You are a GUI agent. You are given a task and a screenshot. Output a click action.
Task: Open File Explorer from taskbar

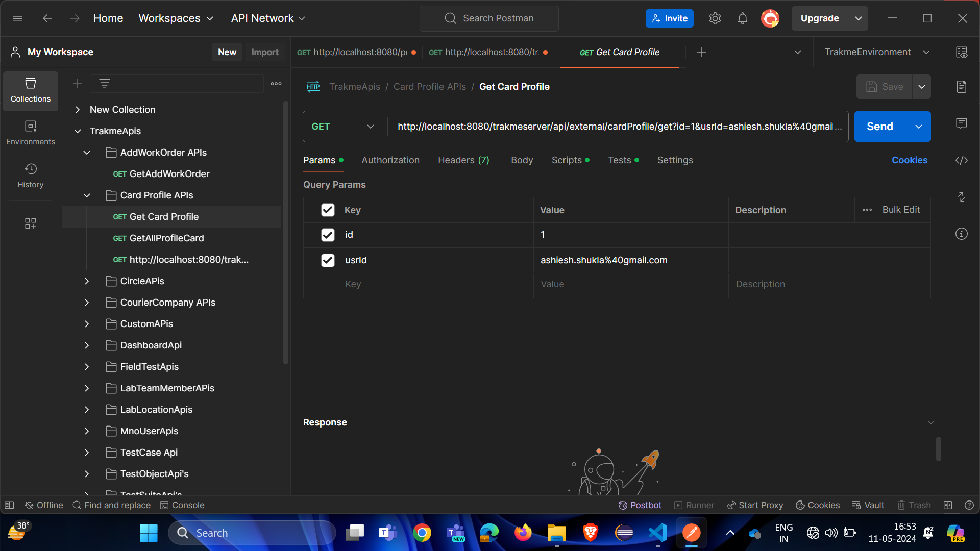coord(557,533)
